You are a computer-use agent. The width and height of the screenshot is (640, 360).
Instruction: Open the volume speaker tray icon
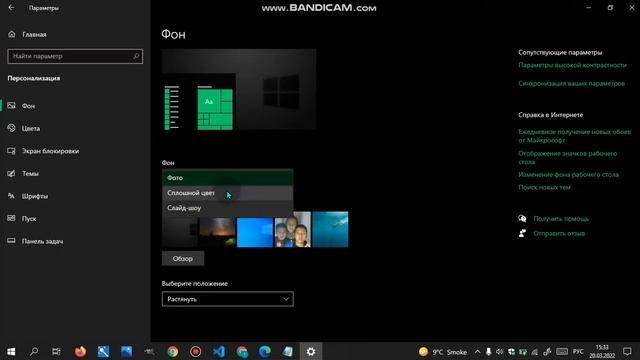[500, 352]
